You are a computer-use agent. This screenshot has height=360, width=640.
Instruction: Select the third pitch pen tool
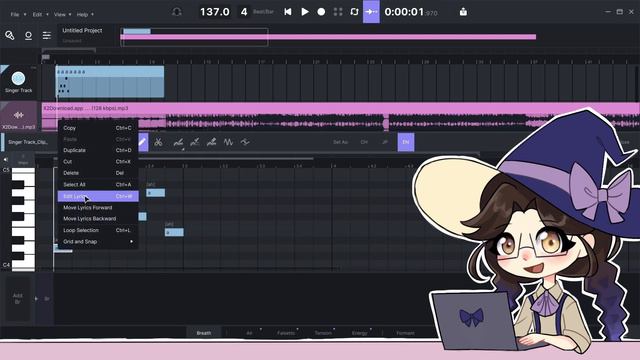[x=211, y=142]
